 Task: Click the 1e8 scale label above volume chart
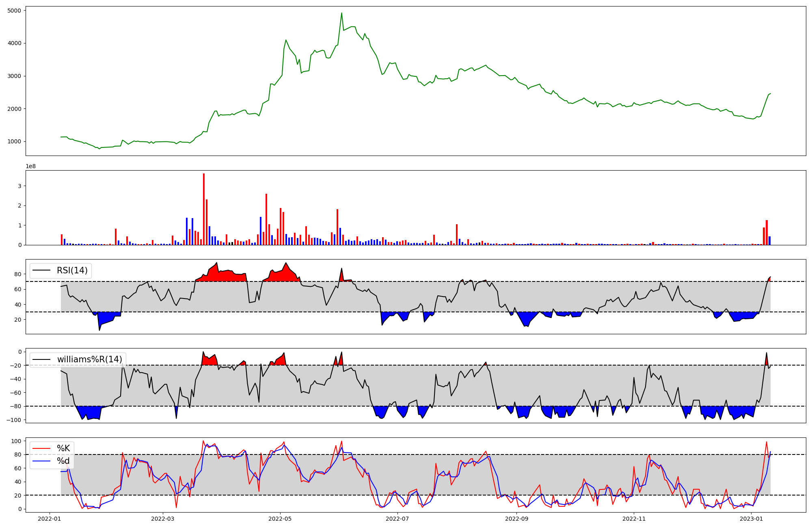31,167
